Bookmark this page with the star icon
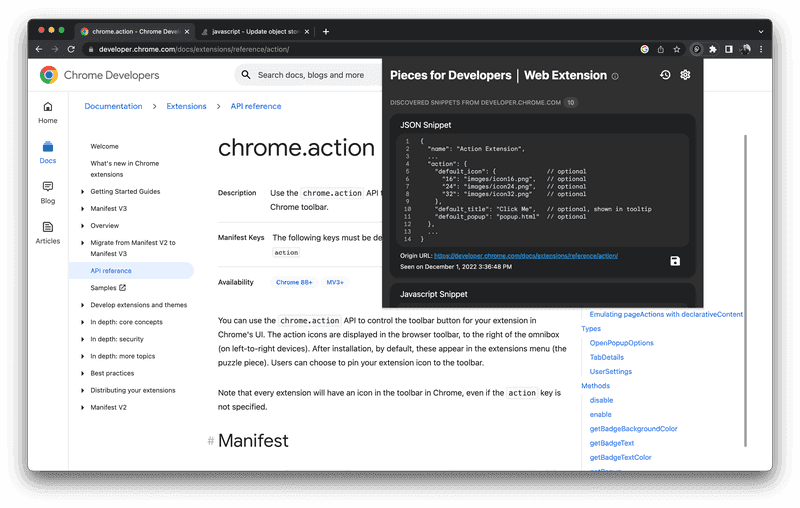 tap(677, 49)
